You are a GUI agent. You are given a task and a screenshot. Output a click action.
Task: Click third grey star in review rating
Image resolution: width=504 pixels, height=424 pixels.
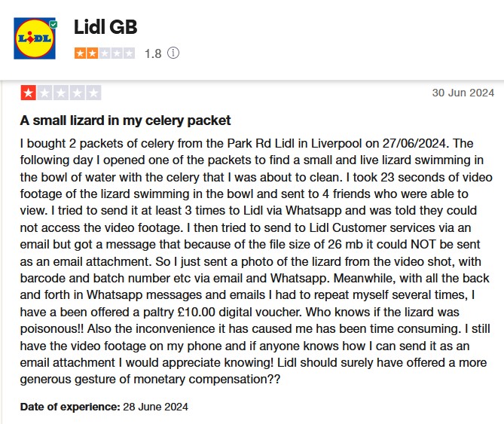click(61, 93)
